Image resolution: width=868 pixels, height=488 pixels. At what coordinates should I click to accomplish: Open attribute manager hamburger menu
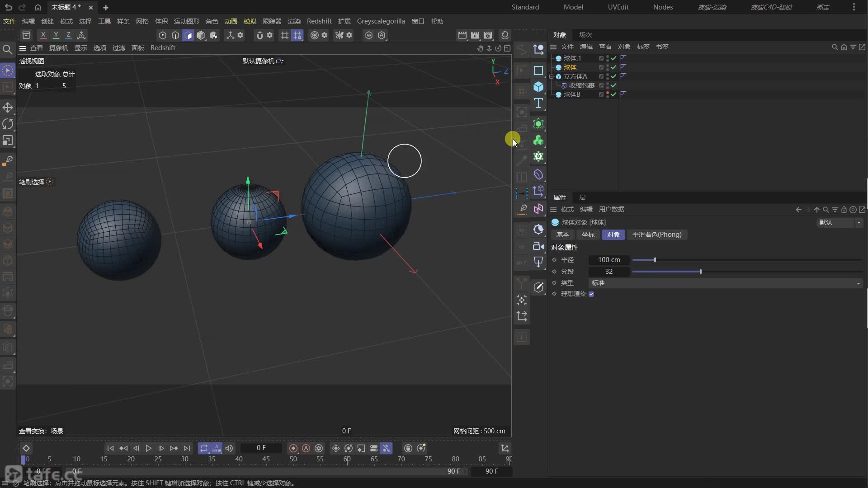tap(553, 210)
